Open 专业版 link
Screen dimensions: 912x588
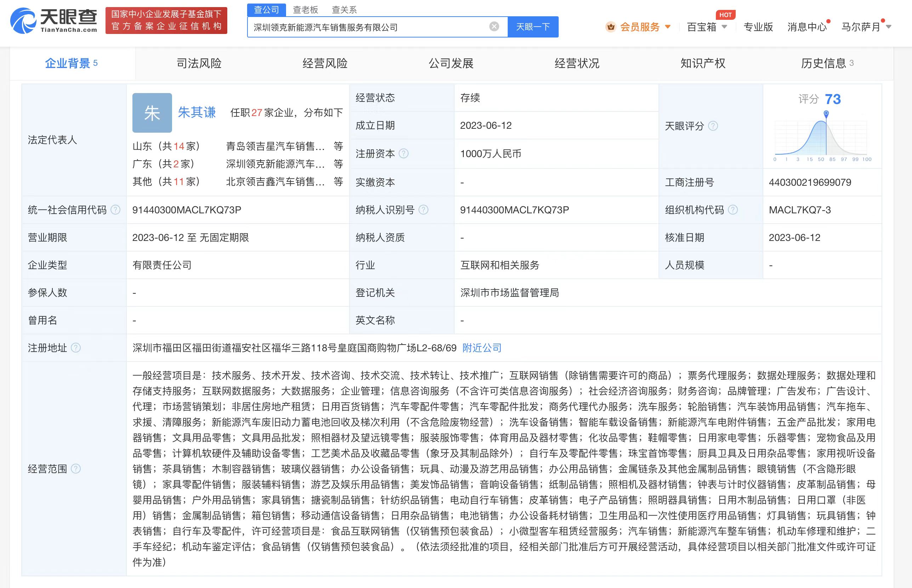point(758,27)
